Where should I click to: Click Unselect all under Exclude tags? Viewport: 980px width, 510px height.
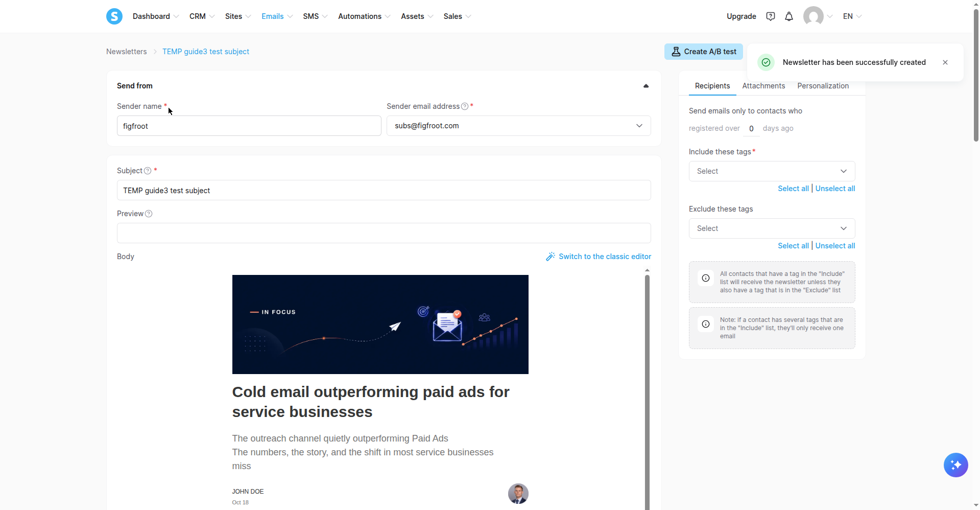[x=835, y=246]
